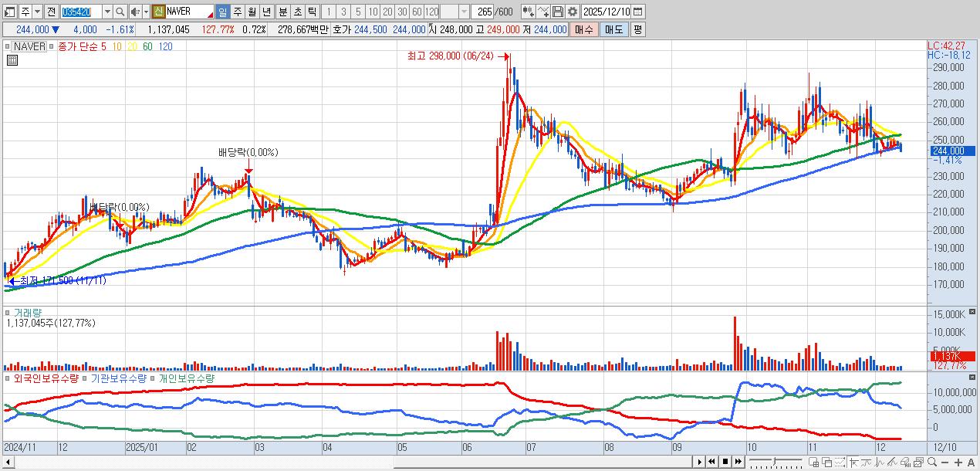Open chart settings gear icon
The width and height of the screenshot is (980, 471).
(x=572, y=12)
